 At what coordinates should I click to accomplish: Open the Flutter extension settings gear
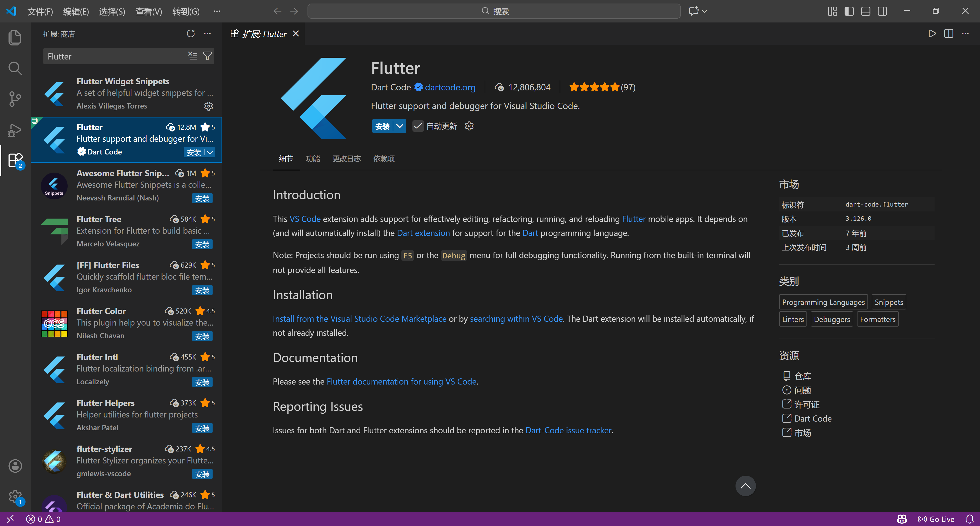point(469,126)
